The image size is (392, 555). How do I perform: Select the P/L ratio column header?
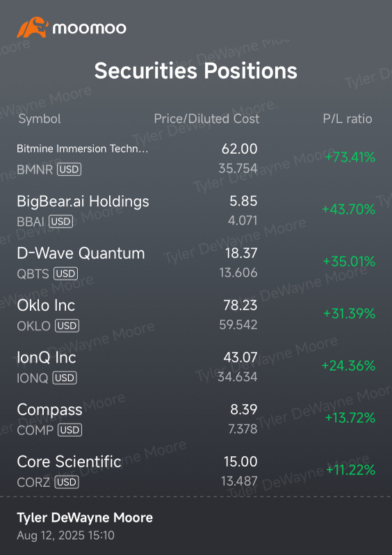click(x=348, y=119)
